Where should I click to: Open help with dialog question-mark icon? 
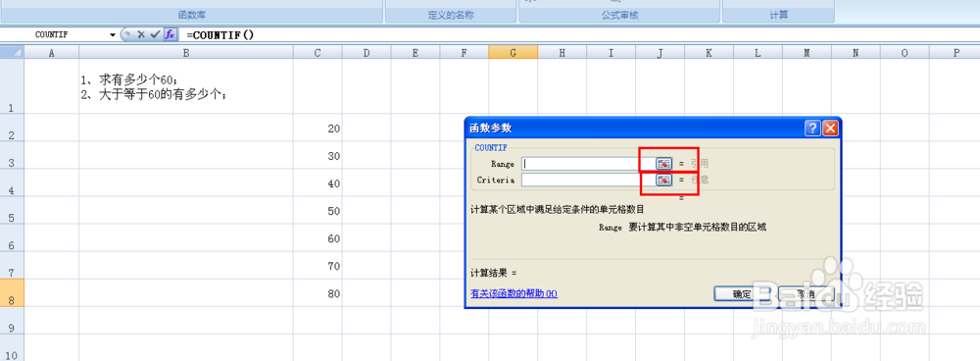click(812, 129)
